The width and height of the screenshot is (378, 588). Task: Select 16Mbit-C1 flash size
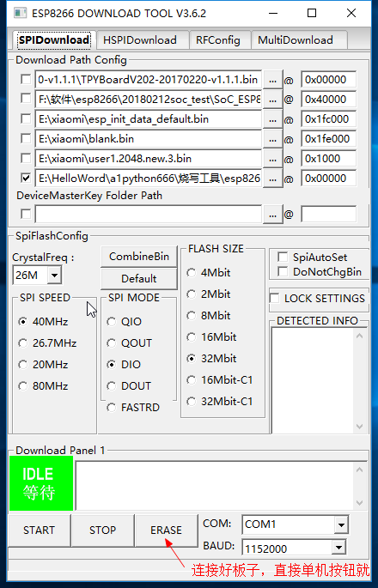[220, 380]
